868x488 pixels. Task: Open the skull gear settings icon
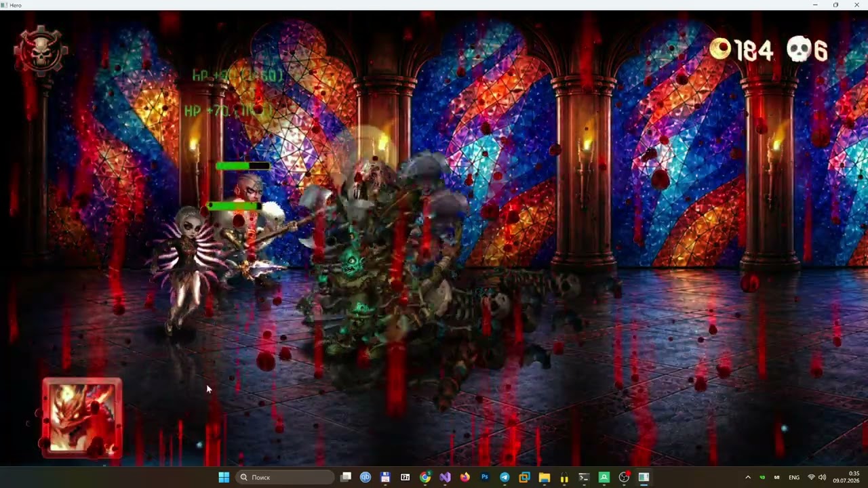(41, 51)
